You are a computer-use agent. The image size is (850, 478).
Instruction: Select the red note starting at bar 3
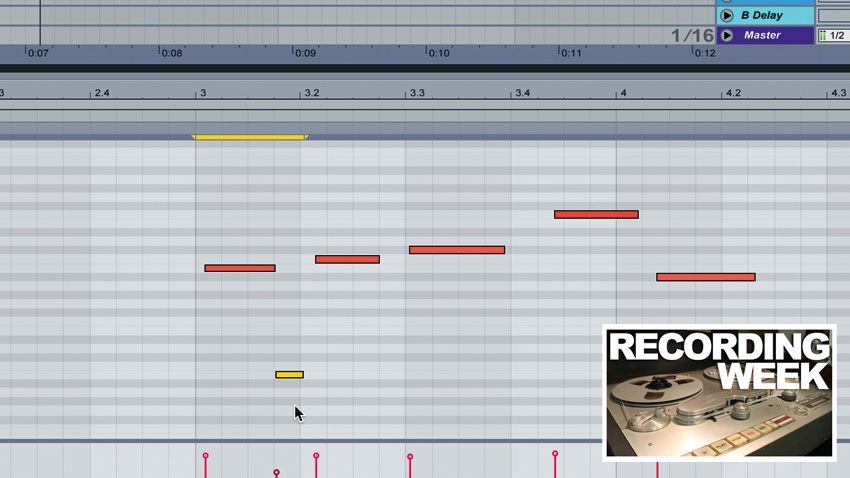pos(240,268)
